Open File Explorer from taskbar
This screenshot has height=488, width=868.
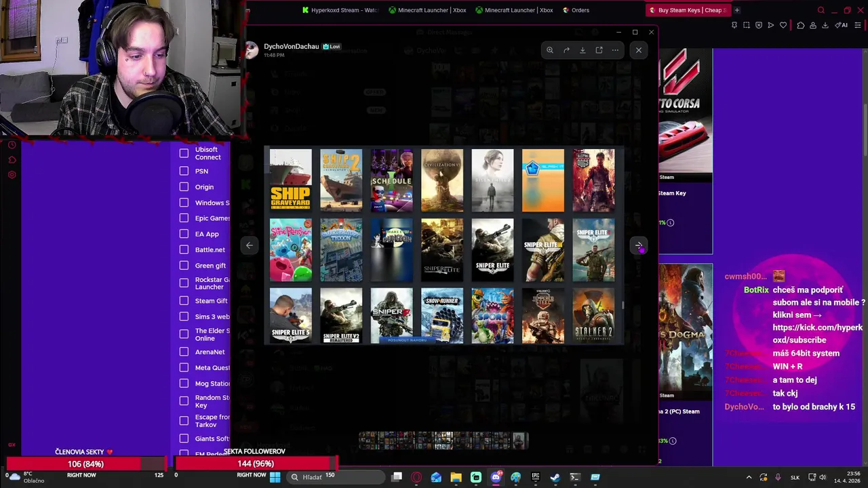(456, 477)
